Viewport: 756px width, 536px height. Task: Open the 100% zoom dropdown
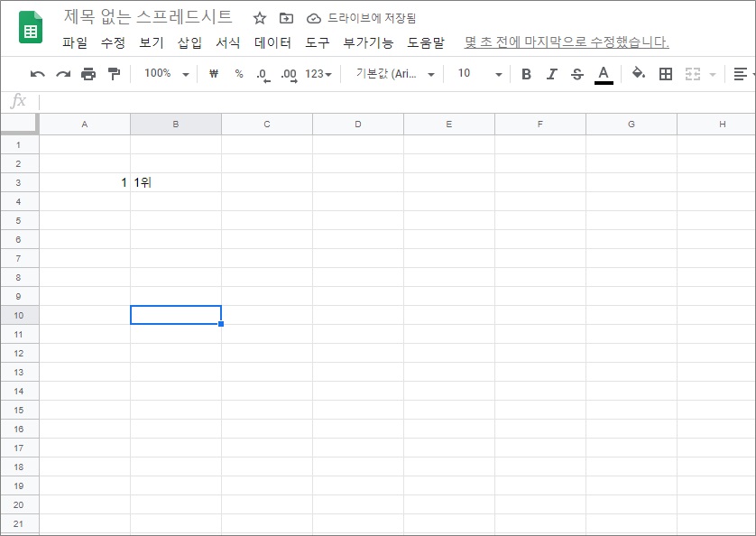tap(166, 73)
